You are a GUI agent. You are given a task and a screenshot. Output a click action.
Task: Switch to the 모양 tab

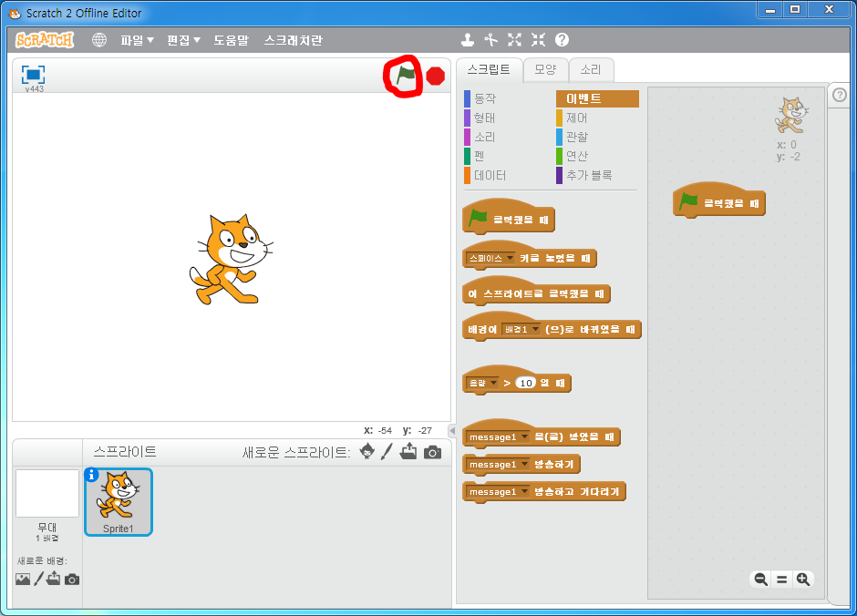tap(545, 70)
